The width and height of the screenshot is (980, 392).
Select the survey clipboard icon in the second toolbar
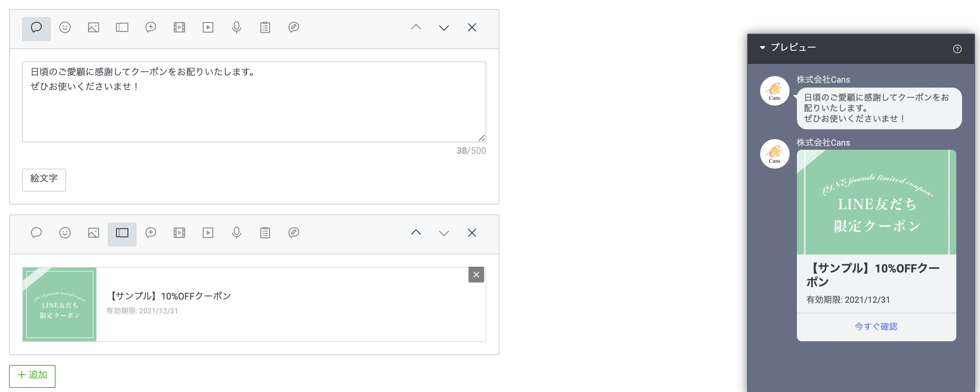(x=265, y=233)
